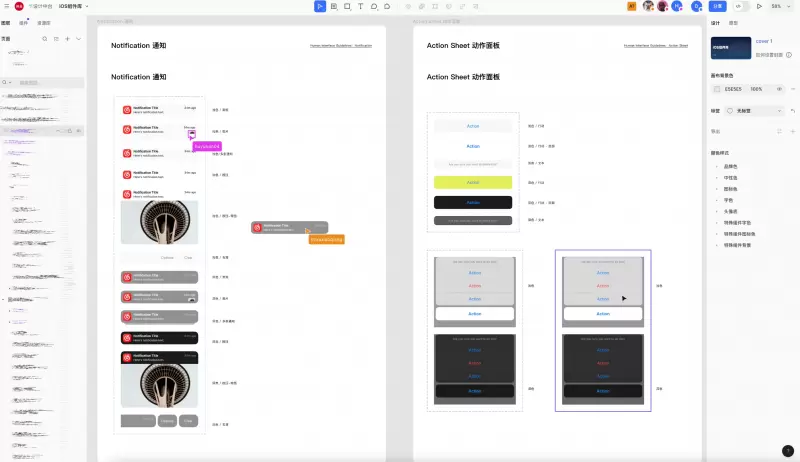Choose the Rectangle shape tool
The width and height of the screenshot is (800, 462).
click(347, 6)
